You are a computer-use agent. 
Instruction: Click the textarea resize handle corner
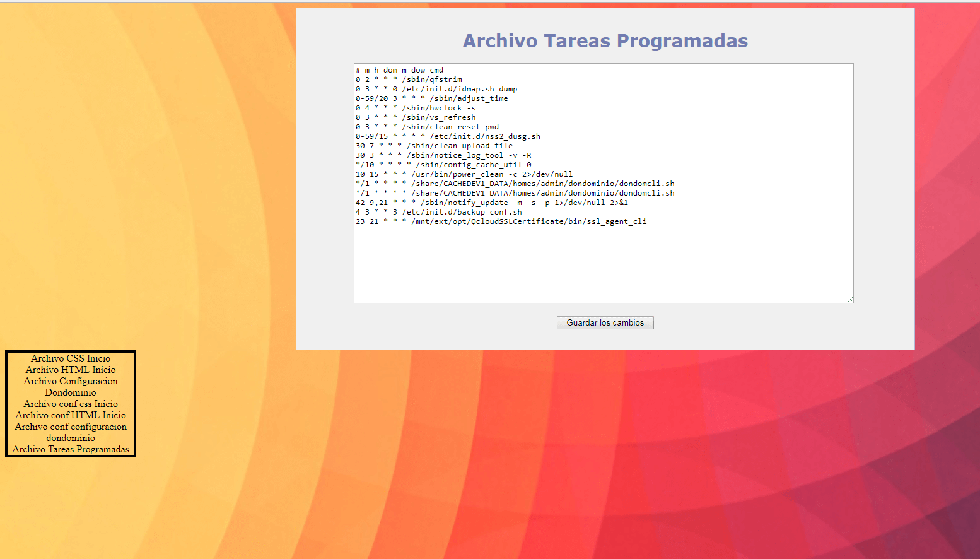pos(849,300)
